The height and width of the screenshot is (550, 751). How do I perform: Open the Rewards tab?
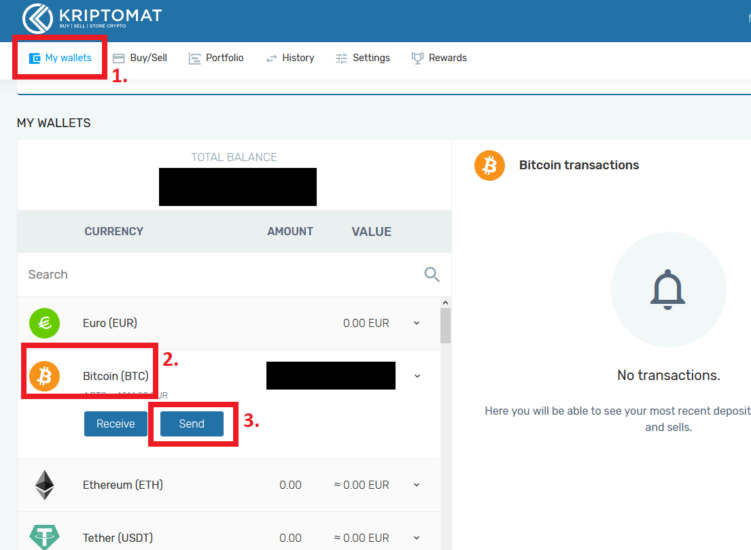[439, 58]
